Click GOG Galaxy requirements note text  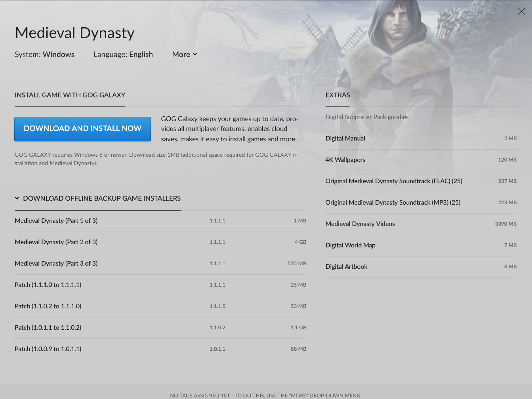coord(157,159)
